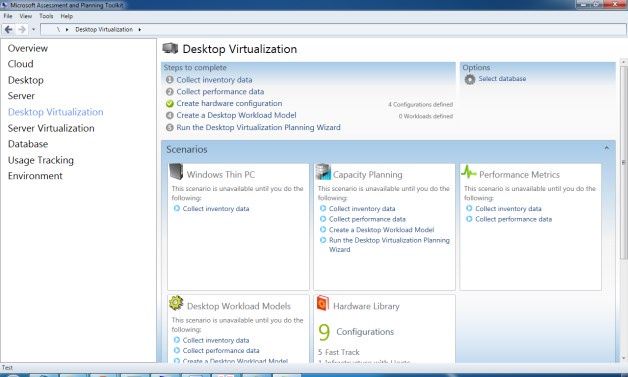
Task: Run the Desktop Virtualization Planning Wizard step
Action: pyautogui.click(x=258, y=127)
